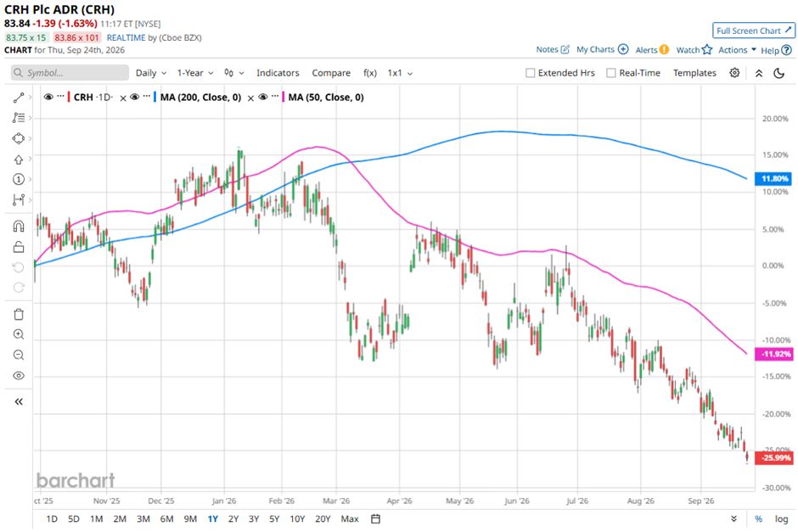
Task: Select the 6M time range tab
Action: click(x=167, y=518)
